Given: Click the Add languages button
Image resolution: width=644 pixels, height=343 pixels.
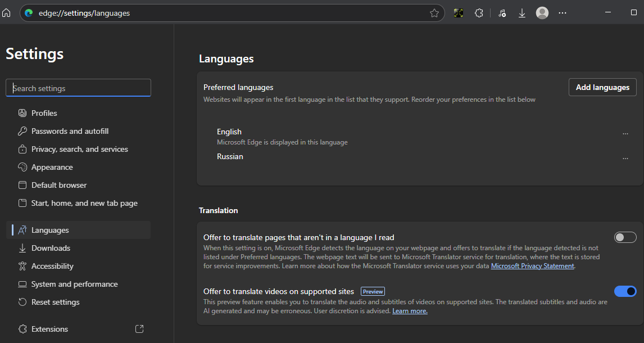Looking at the screenshot, I should pyautogui.click(x=602, y=87).
